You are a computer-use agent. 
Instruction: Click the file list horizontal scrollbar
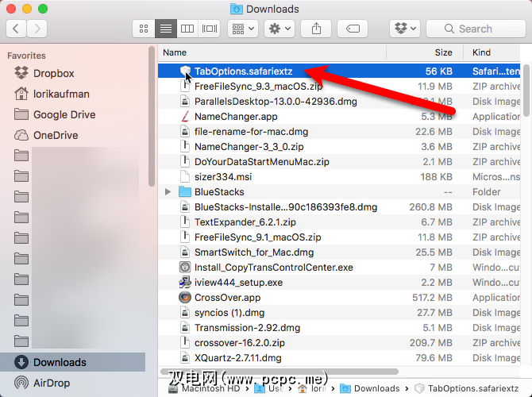point(279,372)
